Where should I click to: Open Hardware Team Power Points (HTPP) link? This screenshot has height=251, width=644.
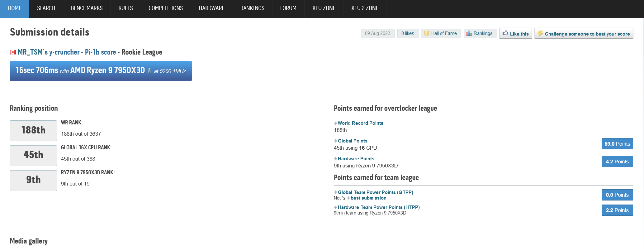click(x=379, y=207)
